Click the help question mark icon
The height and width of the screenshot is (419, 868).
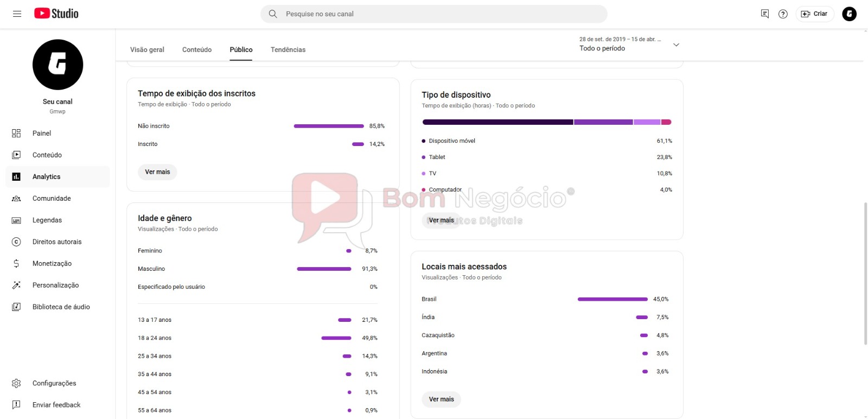coord(783,14)
